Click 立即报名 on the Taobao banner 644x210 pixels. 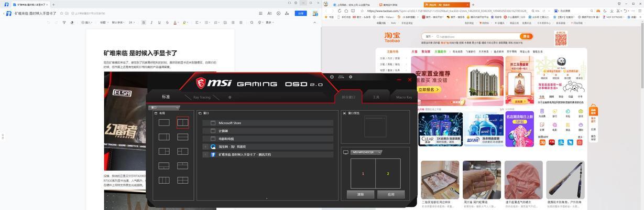pos(430,90)
